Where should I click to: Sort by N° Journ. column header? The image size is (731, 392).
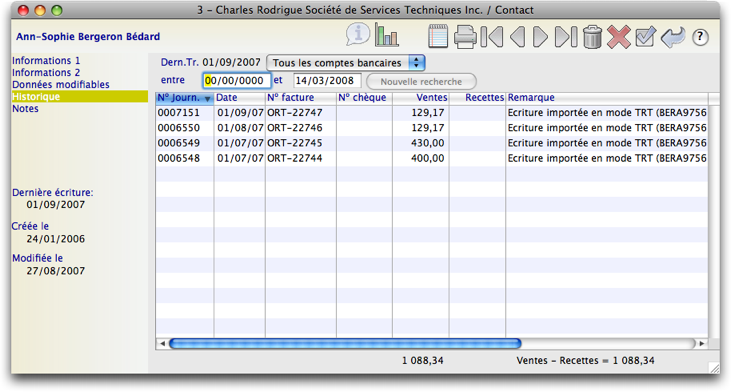pos(185,98)
